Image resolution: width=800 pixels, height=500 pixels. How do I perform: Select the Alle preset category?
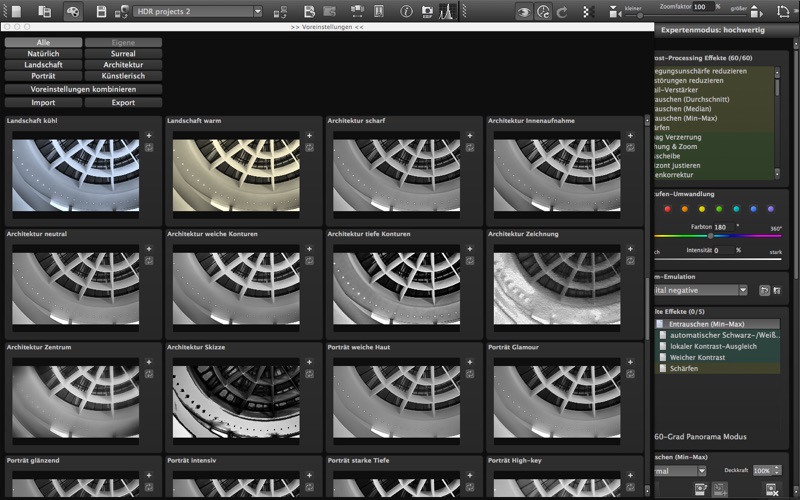point(43,42)
